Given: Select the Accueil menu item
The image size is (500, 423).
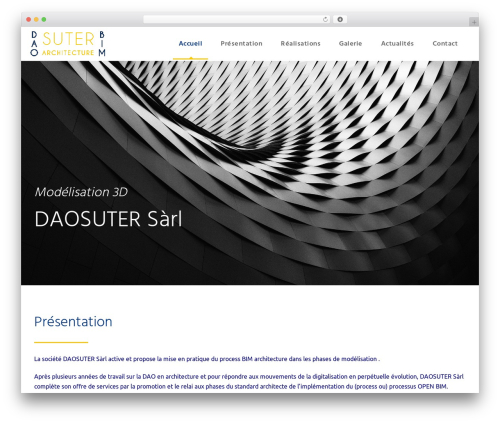Looking at the screenshot, I should [x=190, y=43].
